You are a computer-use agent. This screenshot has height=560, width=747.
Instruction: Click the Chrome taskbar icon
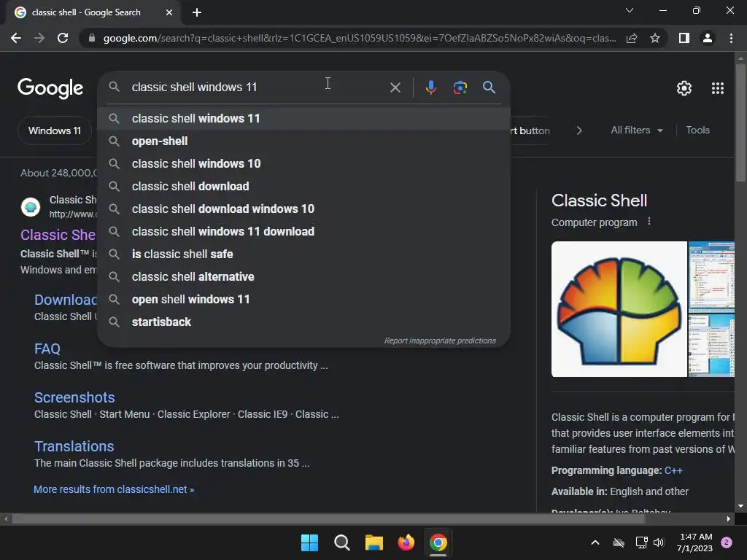coord(438,542)
